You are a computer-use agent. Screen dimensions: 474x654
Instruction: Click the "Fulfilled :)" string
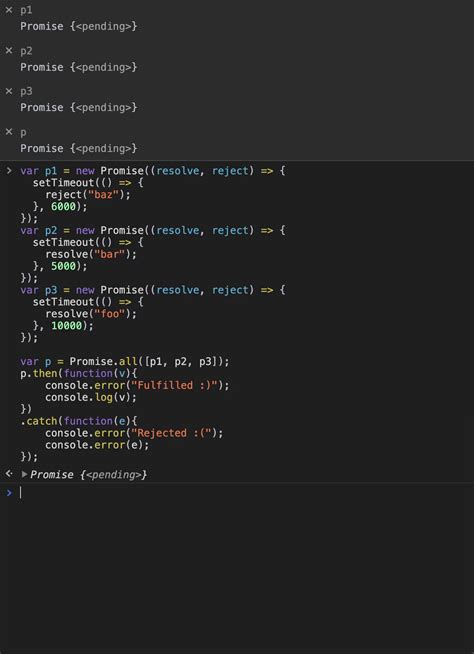click(174, 385)
